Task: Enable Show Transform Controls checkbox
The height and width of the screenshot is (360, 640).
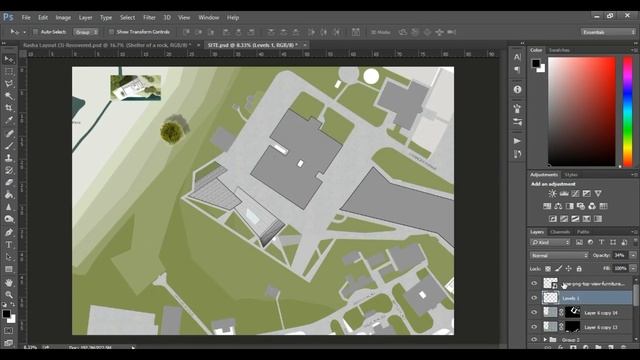Action: pyautogui.click(x=111, y=32)
